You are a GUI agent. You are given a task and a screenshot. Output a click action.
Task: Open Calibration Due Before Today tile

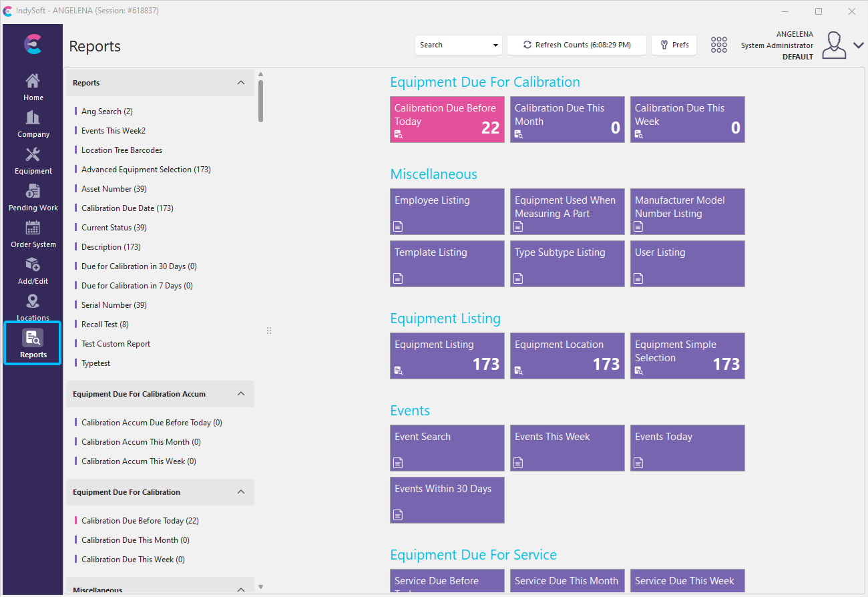(447, 120)
